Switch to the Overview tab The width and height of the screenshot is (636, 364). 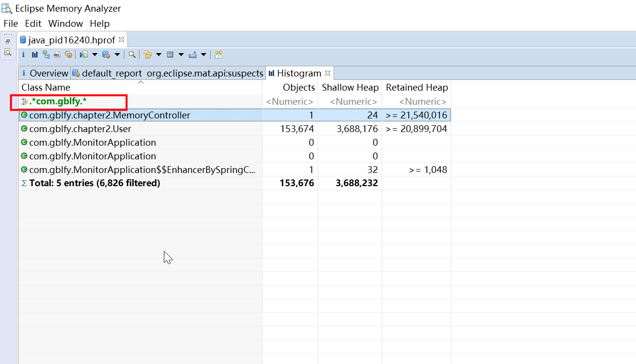click(44, 73)
